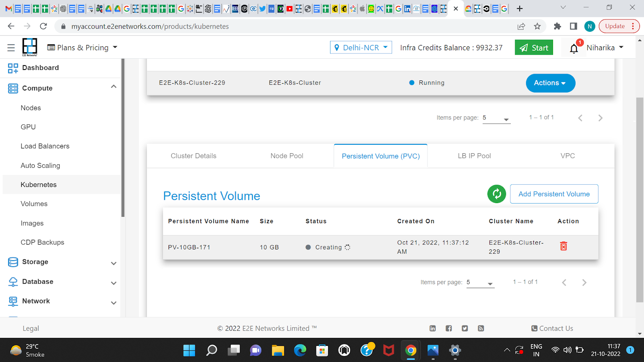This screenshot has width=644, height=362.
Task: Open the RSS feed footer icon
Action: (x=481, y=329)
